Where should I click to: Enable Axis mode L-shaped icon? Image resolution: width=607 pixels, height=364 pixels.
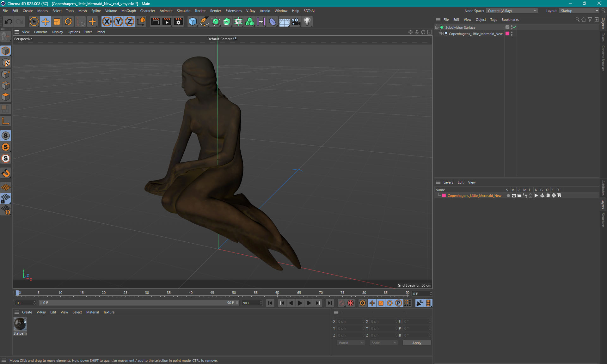coord(6,121)
